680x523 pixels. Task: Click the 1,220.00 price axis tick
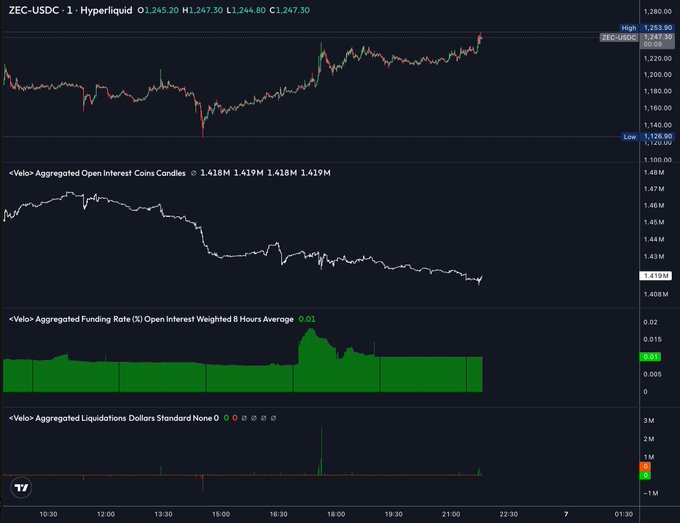657,59
